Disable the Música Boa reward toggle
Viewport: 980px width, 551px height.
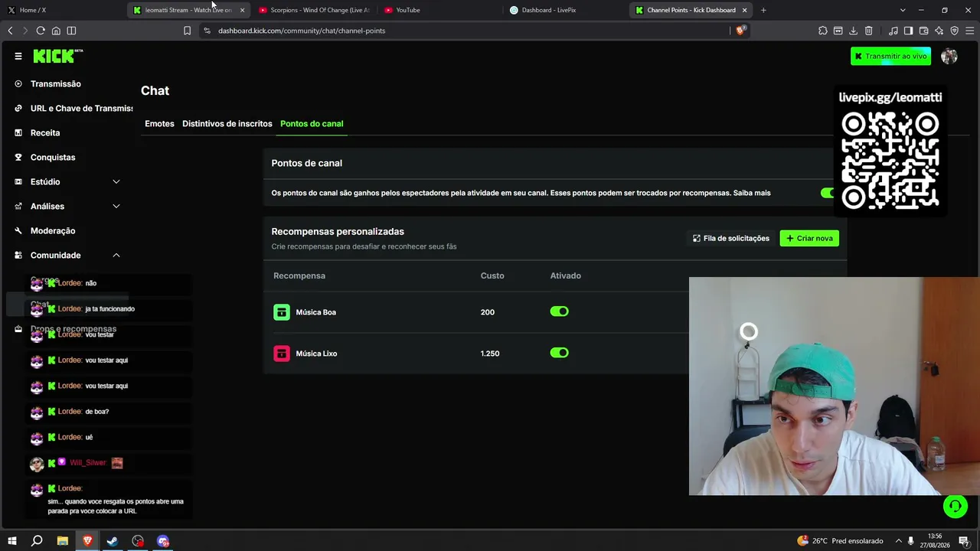560,311
